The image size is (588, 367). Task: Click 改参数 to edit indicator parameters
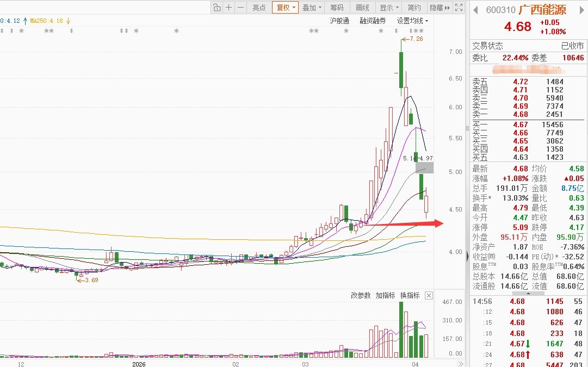(x=361, y=295)
